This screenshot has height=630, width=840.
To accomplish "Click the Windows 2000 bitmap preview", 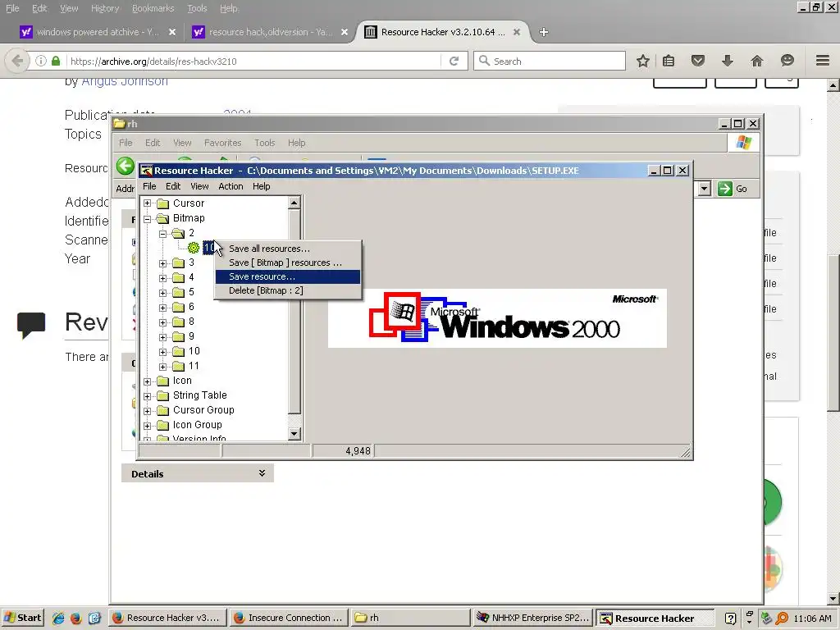I will pyautogui.click(x=497, y=318).
